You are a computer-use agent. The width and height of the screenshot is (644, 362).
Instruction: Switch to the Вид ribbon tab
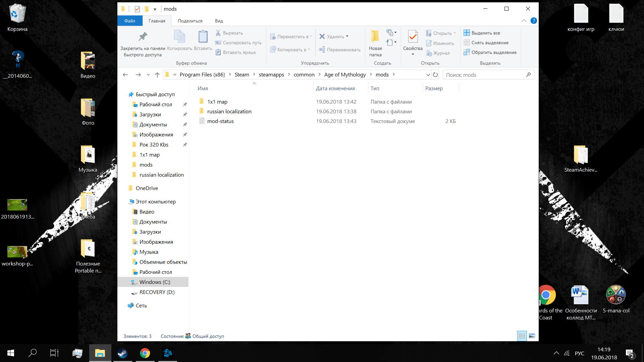219,21
